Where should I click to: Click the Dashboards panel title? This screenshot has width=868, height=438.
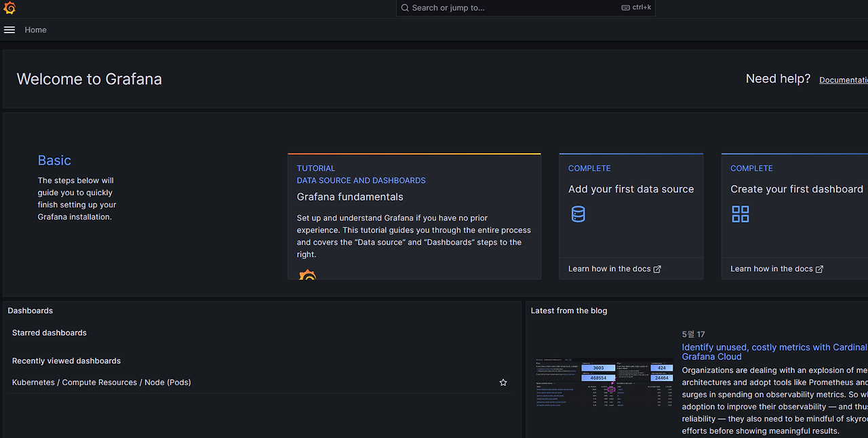pyautogui.click(x=31, y=311)
